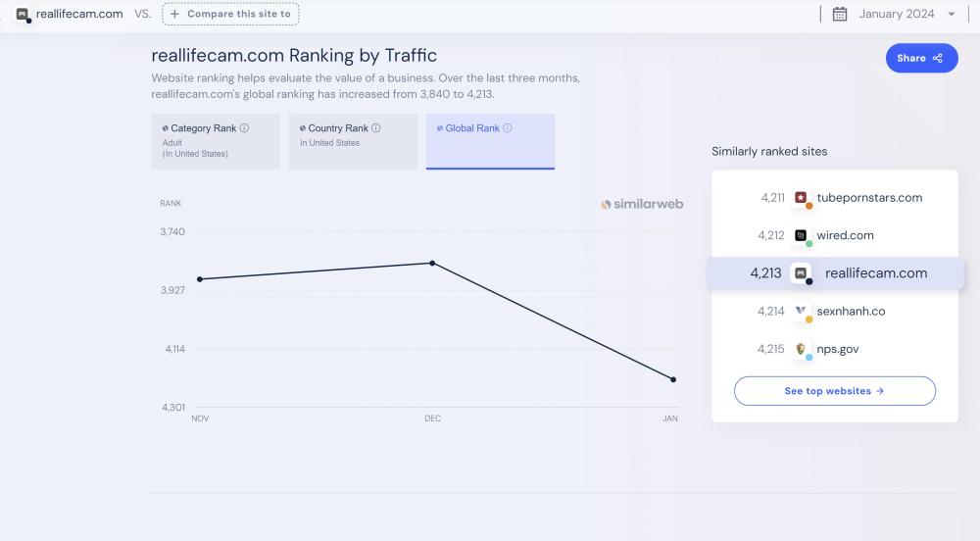Select the Category Rank tab
Screen dimensions: 980x541
tap(216, 141)
